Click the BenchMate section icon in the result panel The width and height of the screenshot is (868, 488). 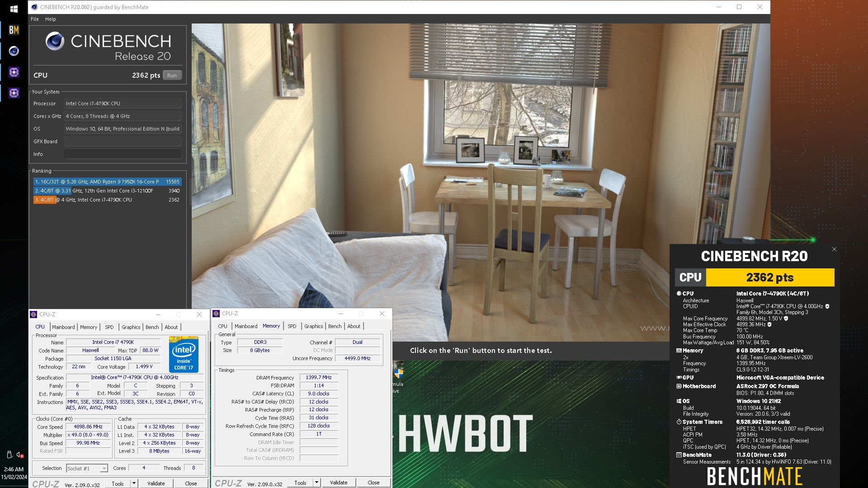coord(679,455)
